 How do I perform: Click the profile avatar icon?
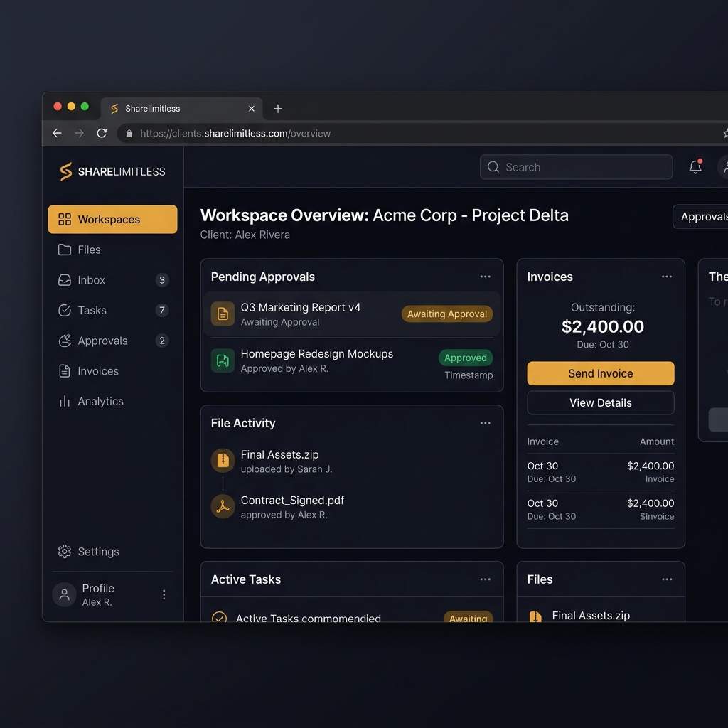[x=65, y=595]
